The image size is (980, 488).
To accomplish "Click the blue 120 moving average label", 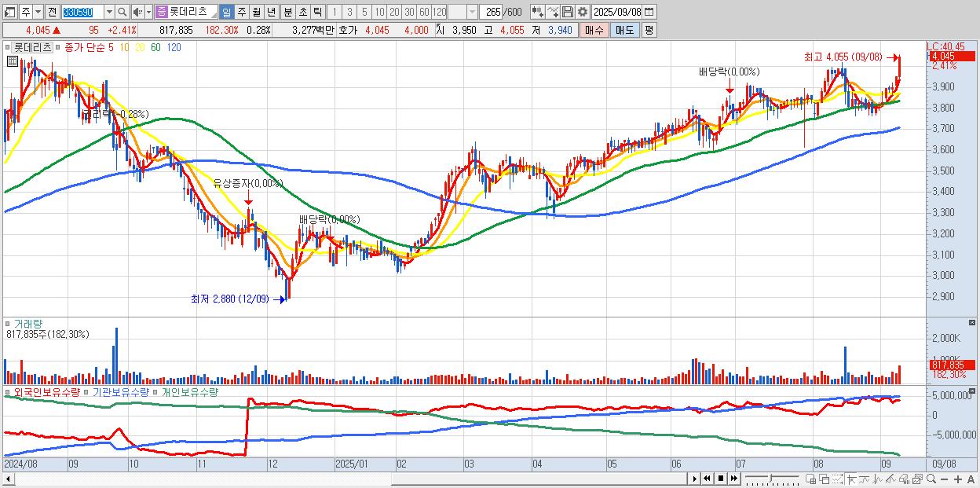I will (174, 47).
